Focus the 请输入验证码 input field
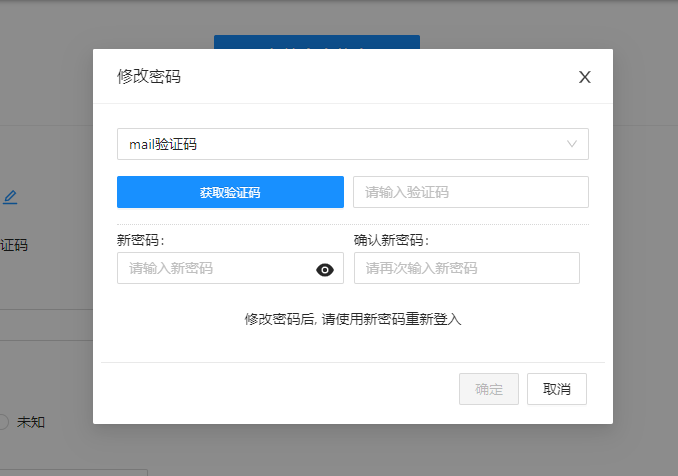Viewport: 678px width, 476px height. (470, 192)
